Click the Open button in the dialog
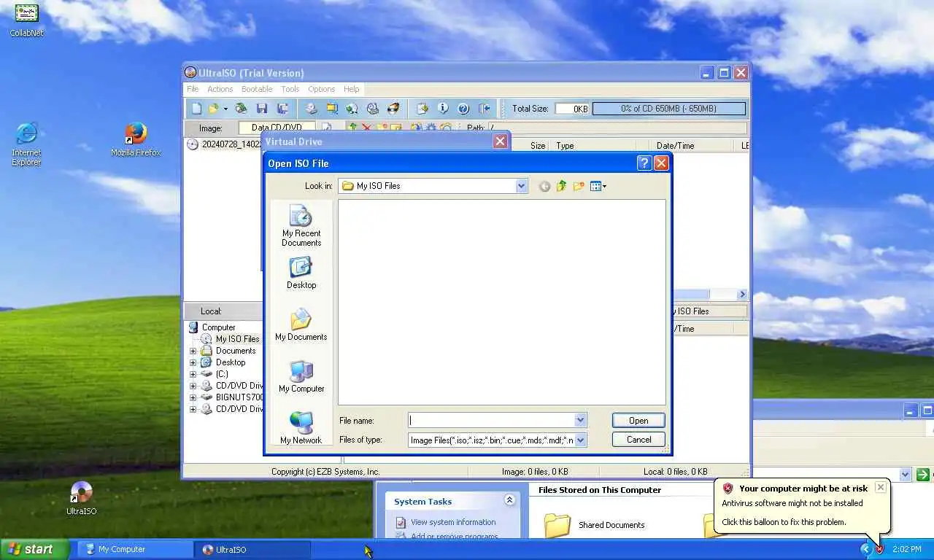The height and width of the screenshot is (560, 934). [638, 421]
